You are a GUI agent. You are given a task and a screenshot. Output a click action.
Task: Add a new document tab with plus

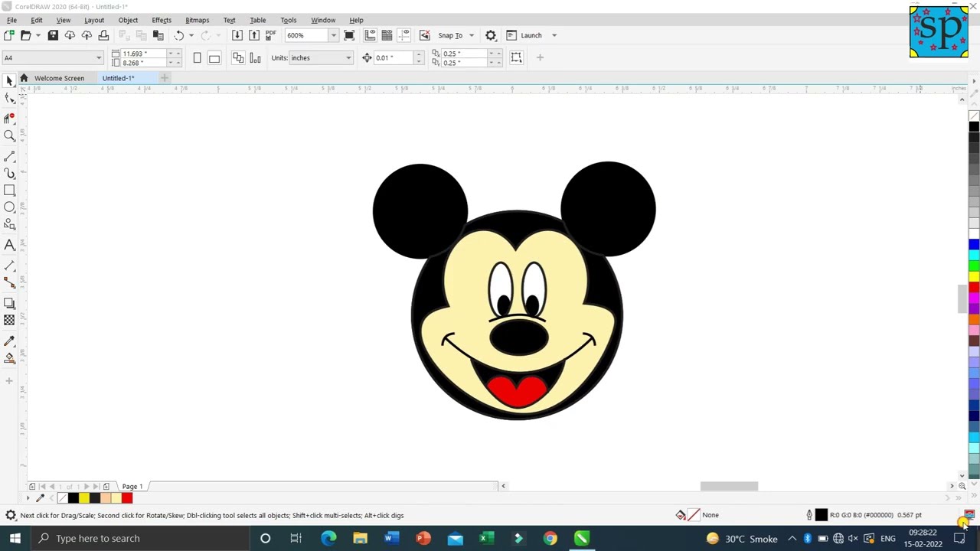164,78
